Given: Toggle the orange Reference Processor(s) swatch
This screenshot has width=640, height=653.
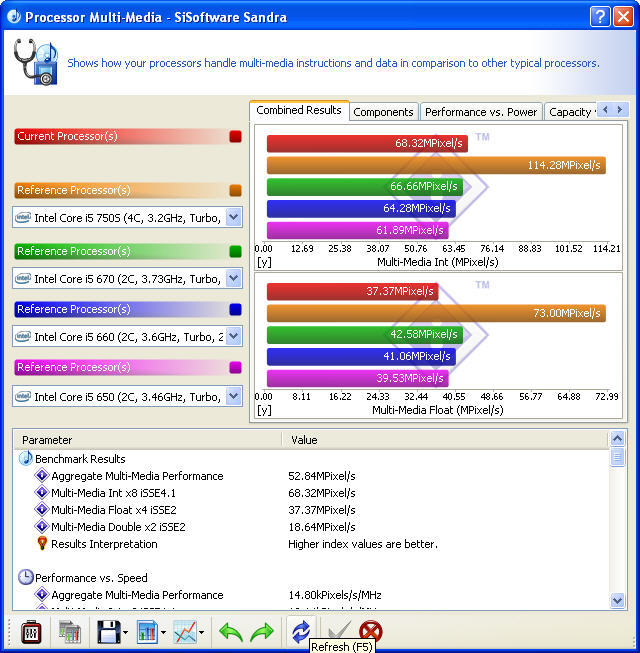Looking at the screenshot, I should 235,190.
